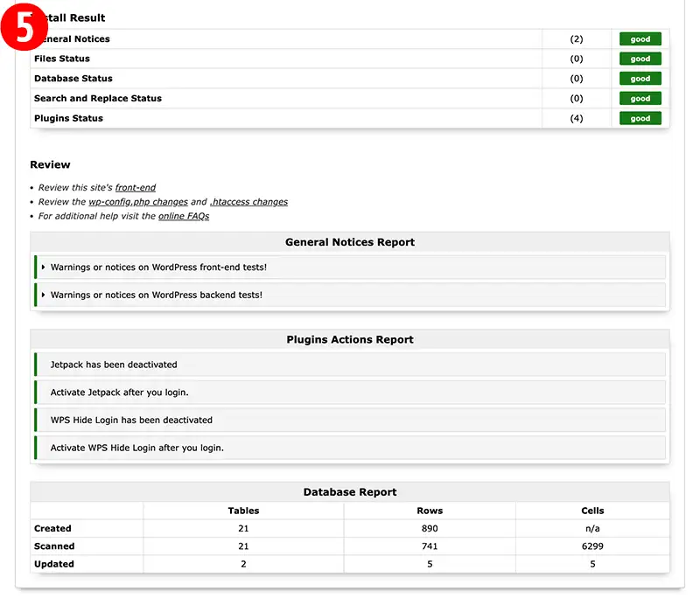Click the General Notices Report heading
Screen dimensions: 700x598
350,242
